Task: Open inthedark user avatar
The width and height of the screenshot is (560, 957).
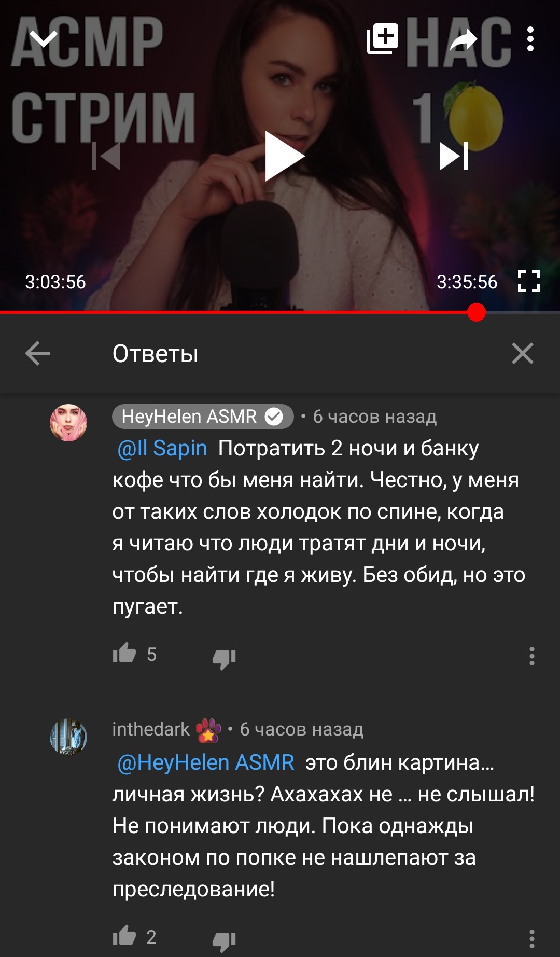Action: click(x=68, y=737)
